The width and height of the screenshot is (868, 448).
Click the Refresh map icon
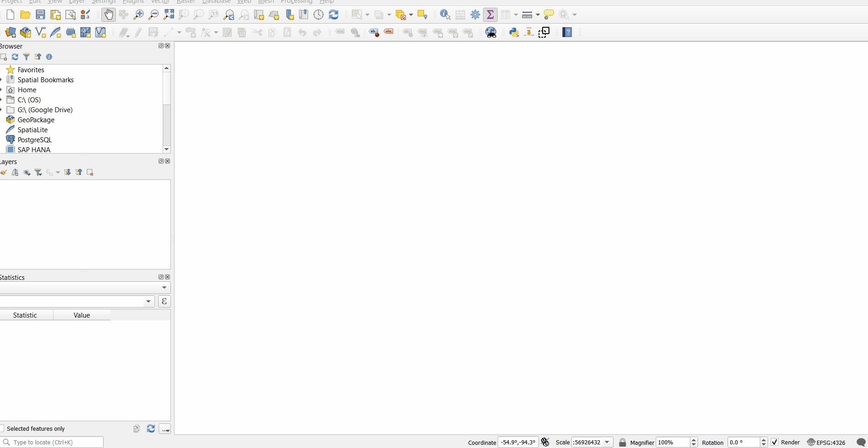[334, 15]
